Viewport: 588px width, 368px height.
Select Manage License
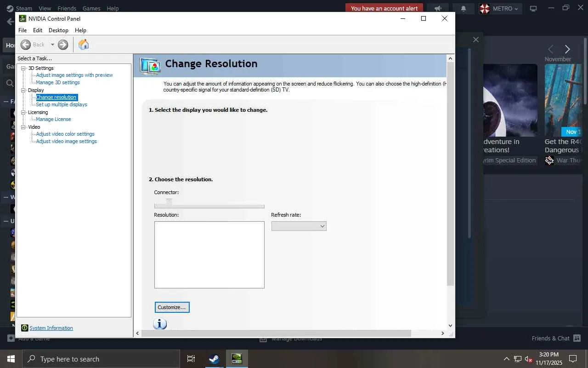[x=53, y=119]
